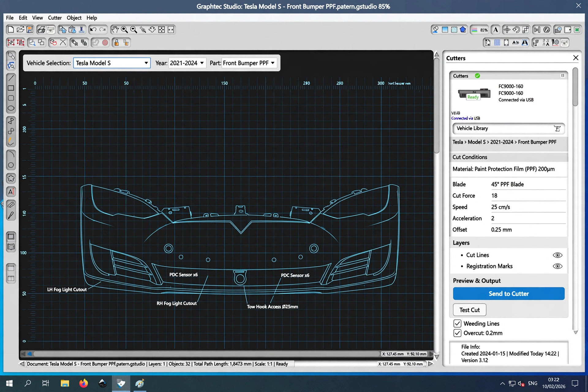Select the Arc drawing tool
Viewport: 588px width, 392px height.
point(11,155)
